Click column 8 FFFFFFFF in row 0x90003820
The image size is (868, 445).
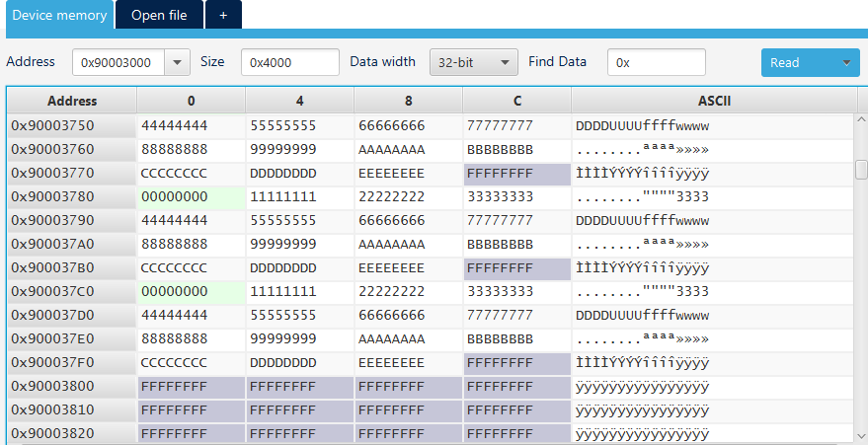click(x=408, y=433)
